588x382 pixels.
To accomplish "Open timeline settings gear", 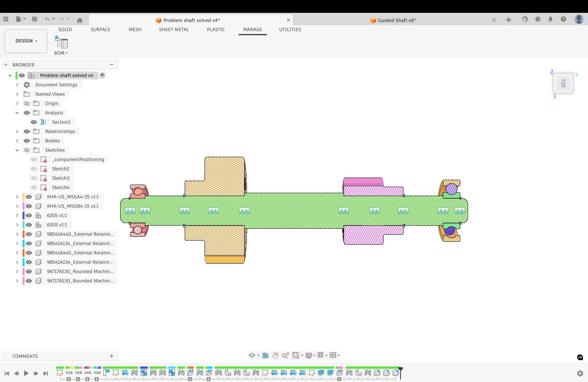I will 580,373.
